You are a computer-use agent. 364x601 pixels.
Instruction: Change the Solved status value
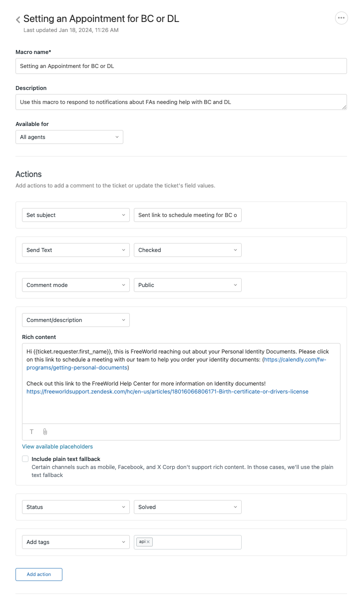click(x=188, y=507)
